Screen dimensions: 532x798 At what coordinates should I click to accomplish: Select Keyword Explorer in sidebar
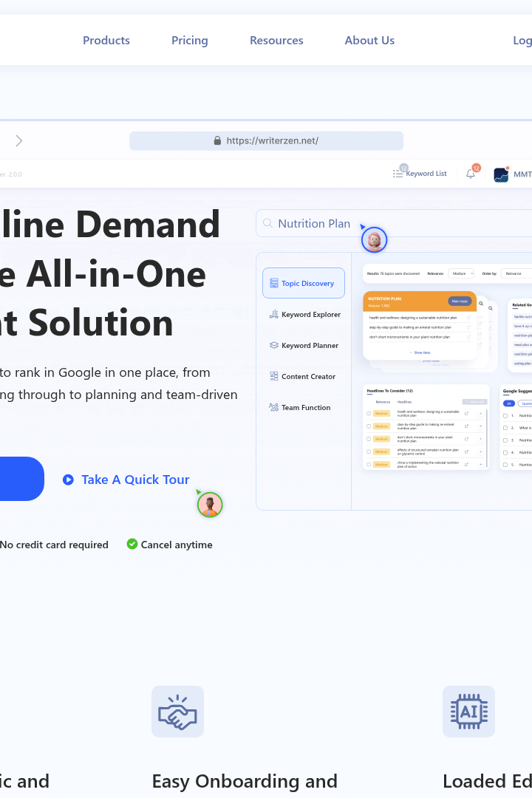304,315
